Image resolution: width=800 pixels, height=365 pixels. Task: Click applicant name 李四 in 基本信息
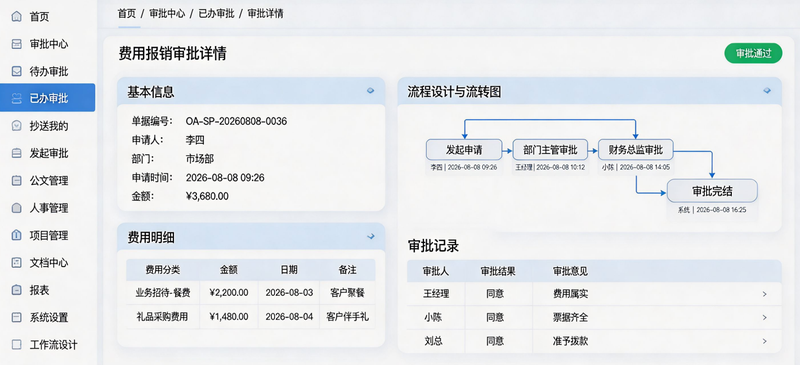(195, 140)
